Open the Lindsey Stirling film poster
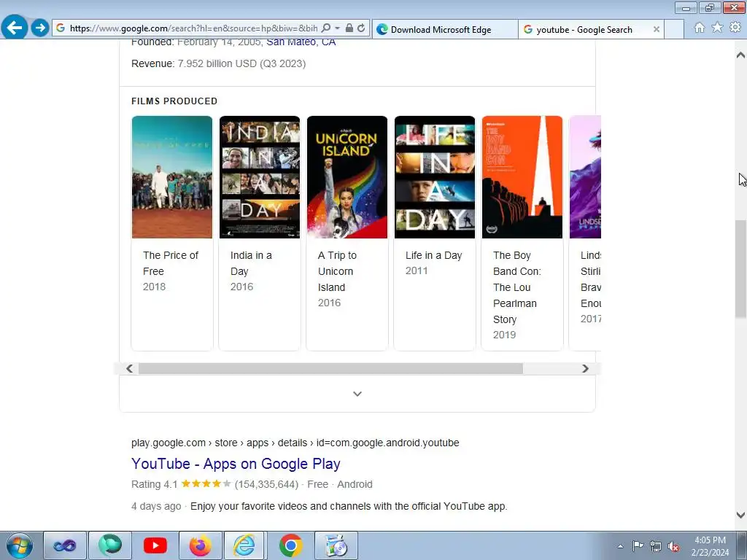Screen dimensions: 747x560 (x=586, y=176)
